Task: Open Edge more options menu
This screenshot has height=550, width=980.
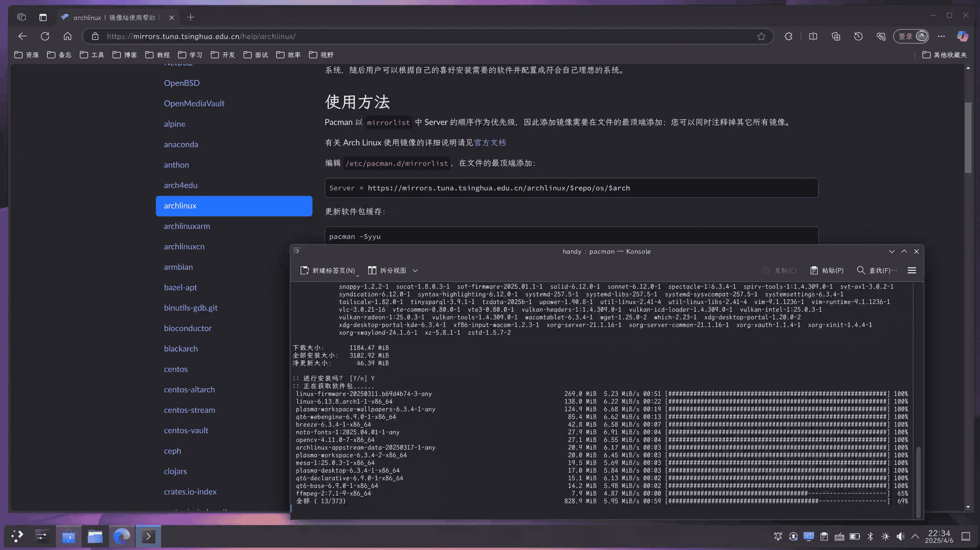Action: pyautogui.click(x=941, y=36)
